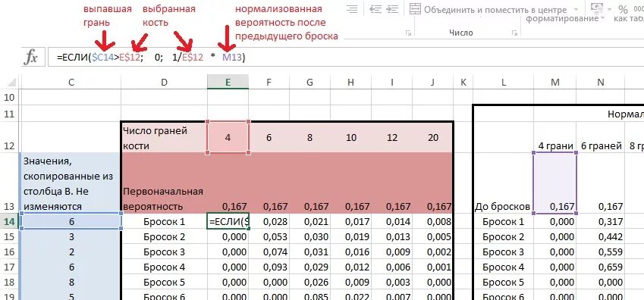Click cell 0,008 in column J
The height and width of the screenshot is (300, 644).
432,222
